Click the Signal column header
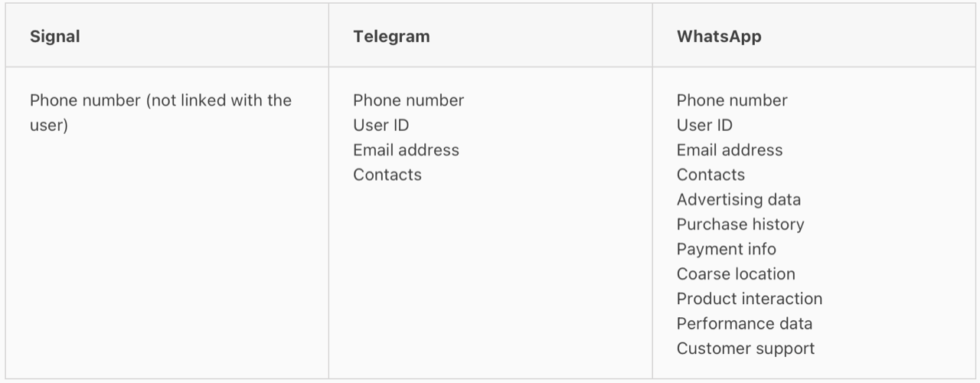This screenshot has width=980, height=383. point(55,37)
